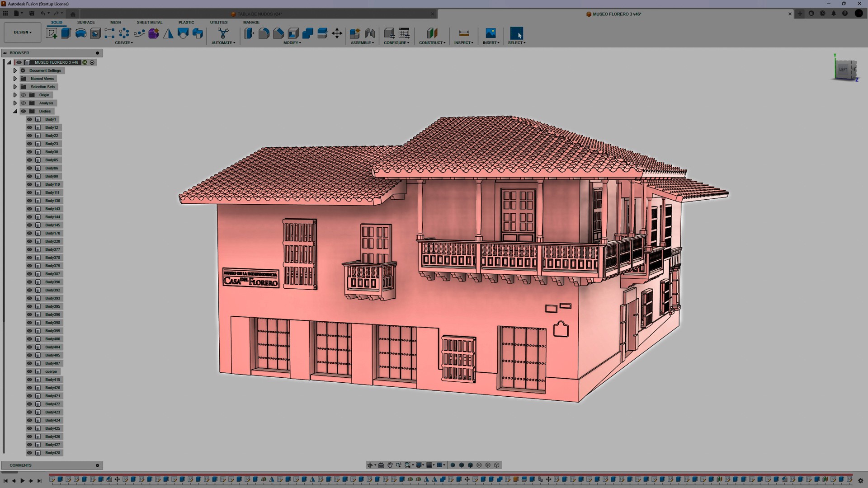Open the MODIFY dropdown menu
868x488 pixels.
292,43
